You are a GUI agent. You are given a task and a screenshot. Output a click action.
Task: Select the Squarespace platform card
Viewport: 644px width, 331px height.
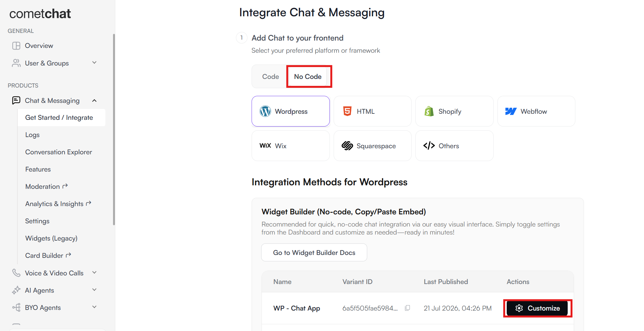click(x=373, y=146)
